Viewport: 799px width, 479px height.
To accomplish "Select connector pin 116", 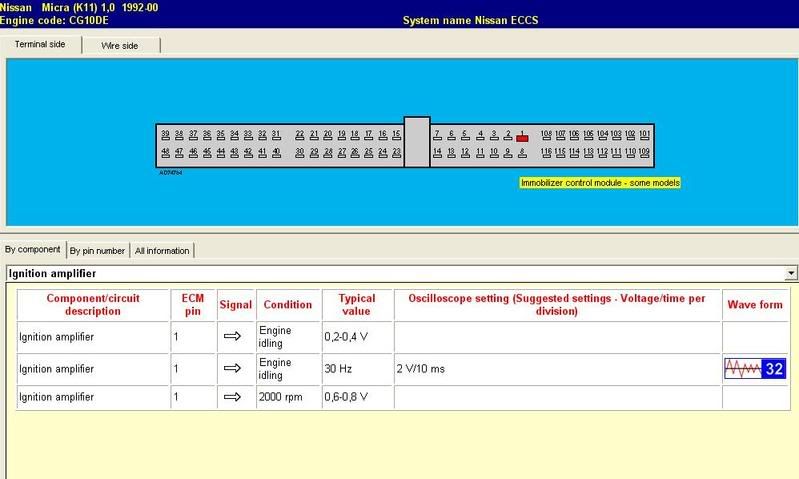I will click(x=546, y=152).
